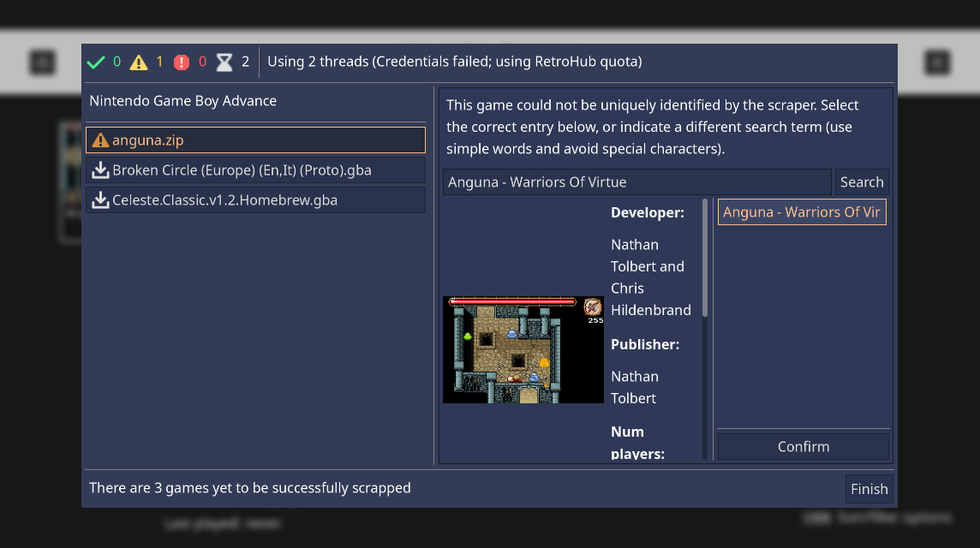Click the search term input field
The image size is (980, 548).
(x=636, y=182)
